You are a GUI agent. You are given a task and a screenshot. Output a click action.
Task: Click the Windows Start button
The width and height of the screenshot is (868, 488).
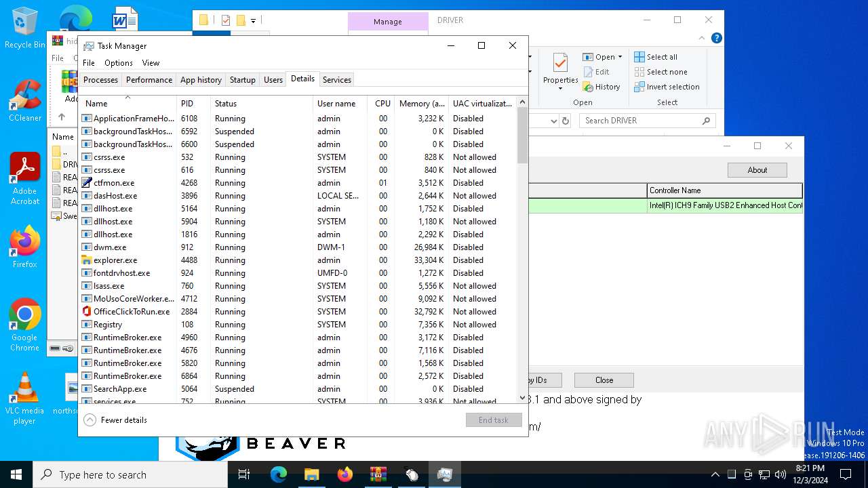[x=16, y=474]
